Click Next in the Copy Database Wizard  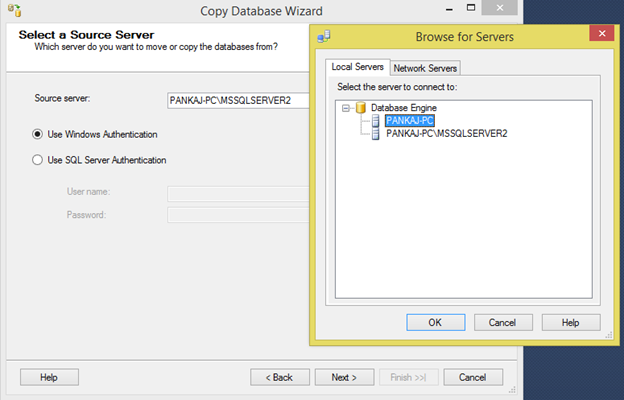(x=344, y=377)
